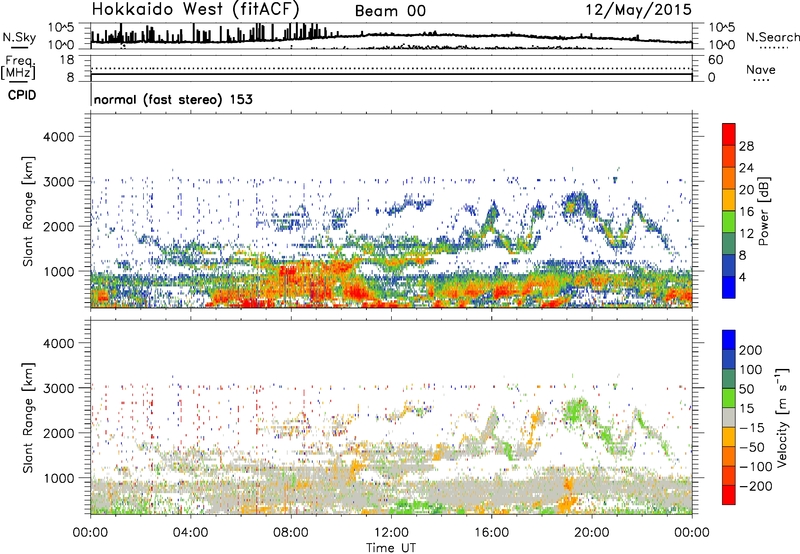Click the 'Hokkaido West (fitACF)' title
Viewport: 800px width, 554px height.
(195, 10)
